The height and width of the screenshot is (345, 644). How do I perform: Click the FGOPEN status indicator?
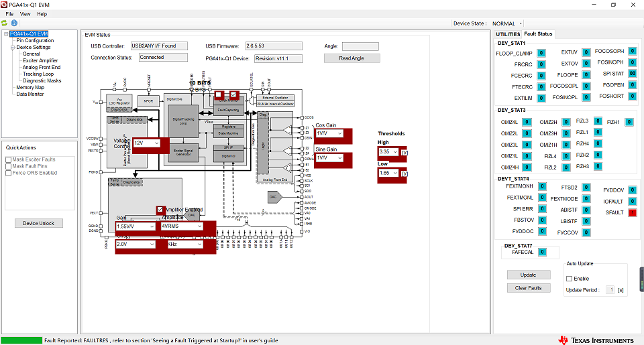tap(633, 85)
